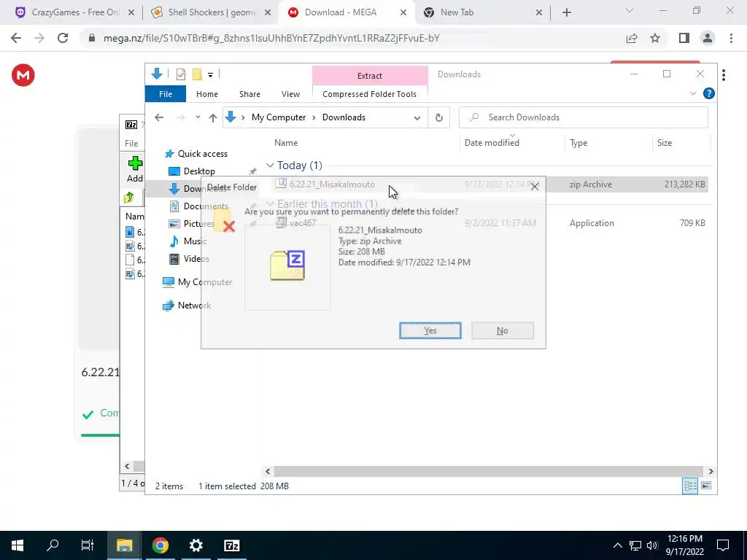The height and width of the screenshot is (560, 747).
Task: Click the Add button in 7-Zip
Action: pos(135,169)
